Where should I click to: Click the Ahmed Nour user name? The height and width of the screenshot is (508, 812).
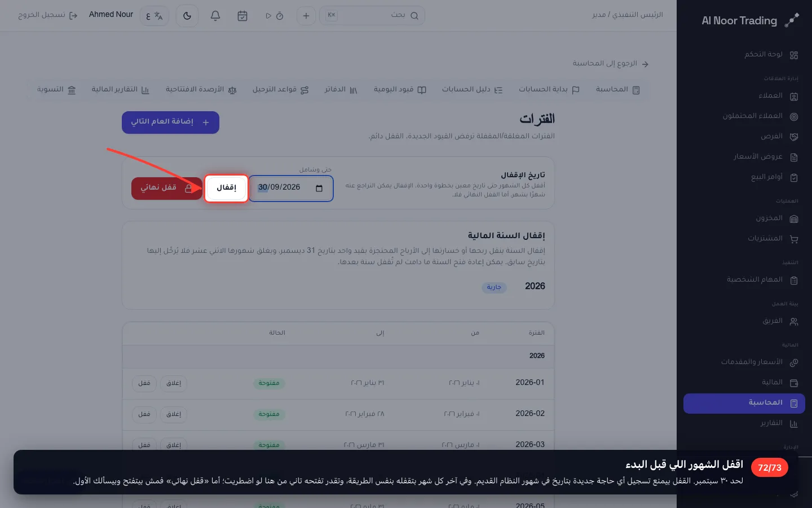pos(111,15)
